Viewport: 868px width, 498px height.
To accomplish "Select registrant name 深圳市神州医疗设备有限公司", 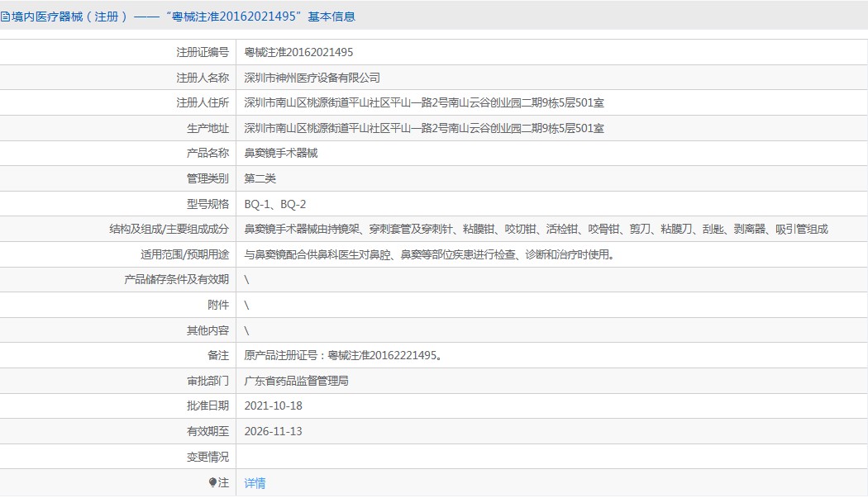I will point(312,78).
